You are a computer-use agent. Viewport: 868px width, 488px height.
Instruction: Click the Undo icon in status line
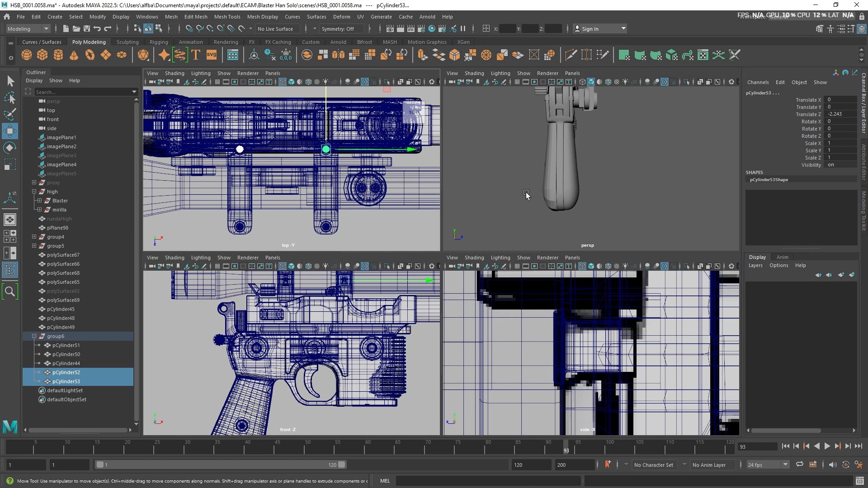point(97,28)
